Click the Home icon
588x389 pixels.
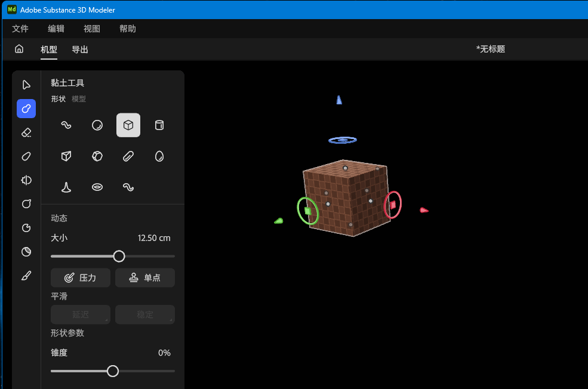[19, 50]
